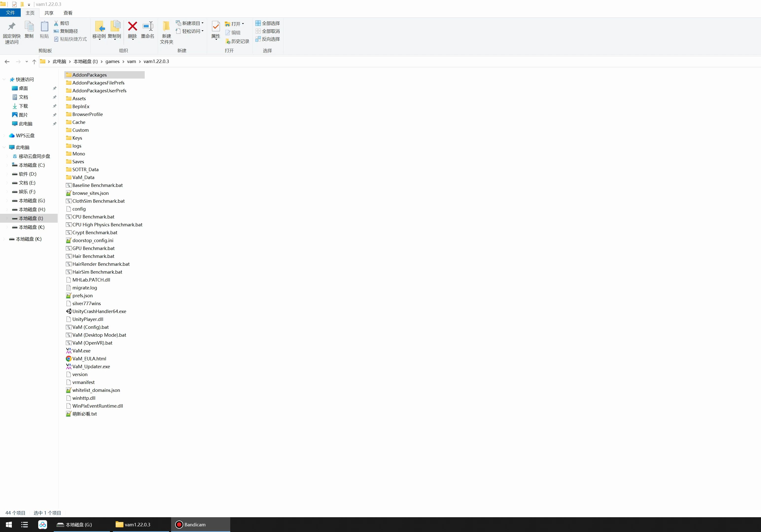
Task: Select the VaM_Data folder
Action: (x=83, y=177)
